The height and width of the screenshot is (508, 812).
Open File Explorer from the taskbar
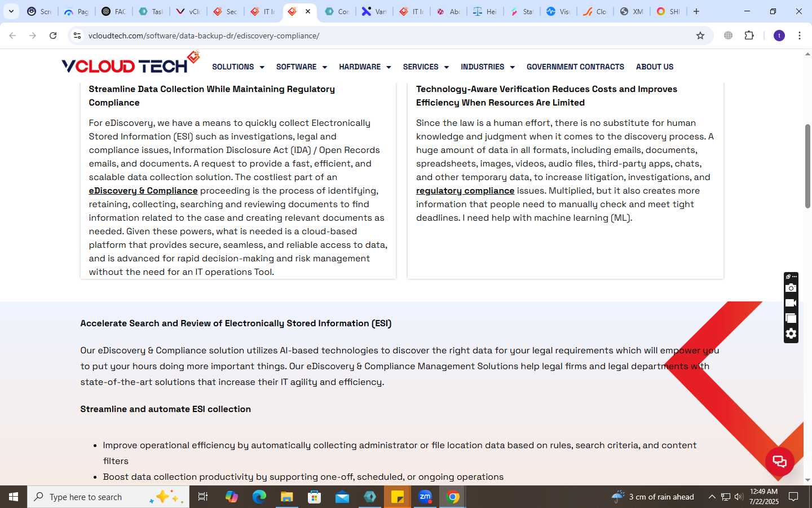coord(287,497)
